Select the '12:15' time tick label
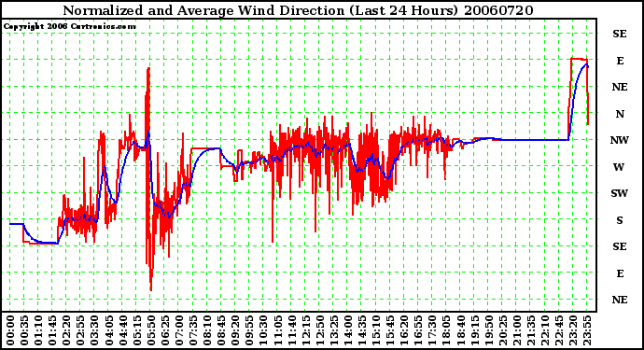 pos(305,330)
